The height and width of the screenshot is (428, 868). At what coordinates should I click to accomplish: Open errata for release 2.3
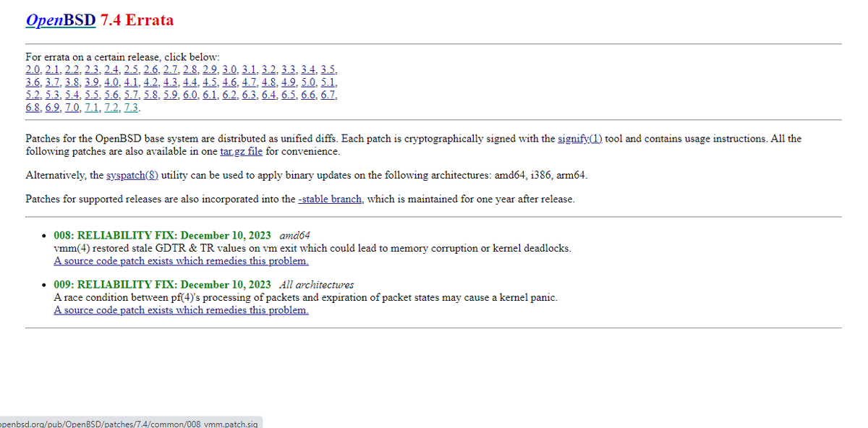pos(92,70)
